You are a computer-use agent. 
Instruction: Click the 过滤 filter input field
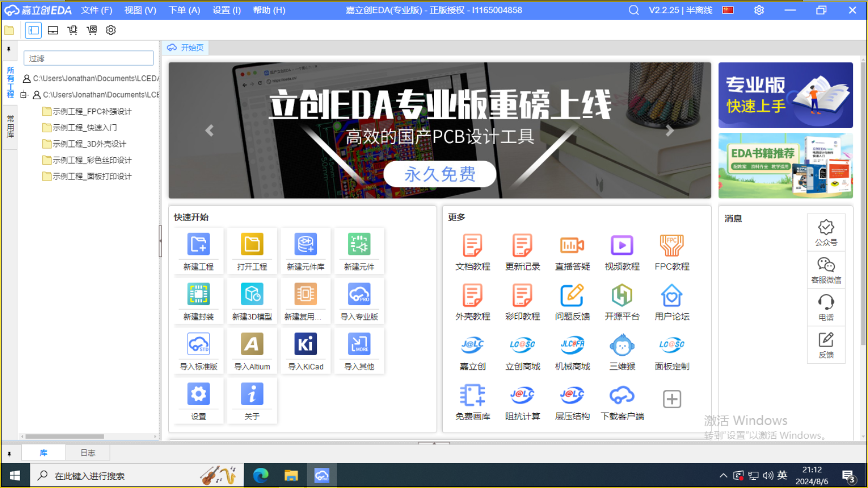coord(88,58)
